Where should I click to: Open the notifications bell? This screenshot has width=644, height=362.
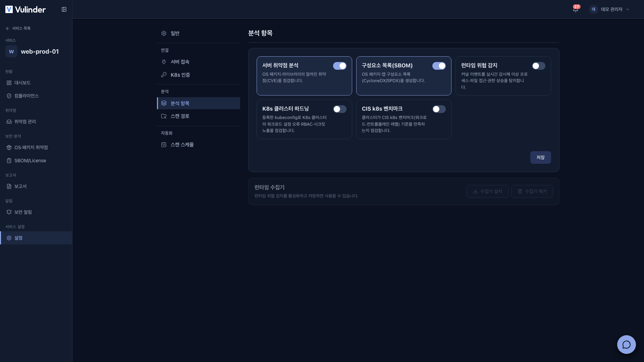[x=576, y=9]
